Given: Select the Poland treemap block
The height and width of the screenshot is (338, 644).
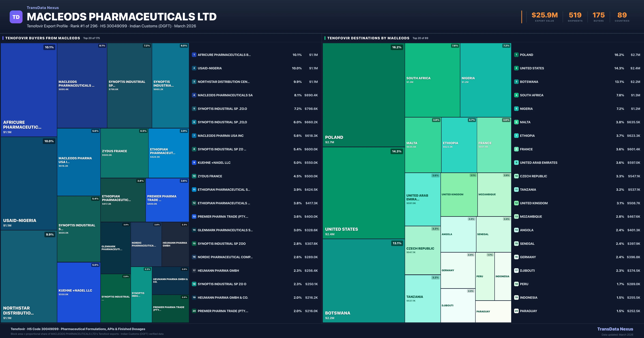Looking at the screenshot, I should tap(363, 95).
